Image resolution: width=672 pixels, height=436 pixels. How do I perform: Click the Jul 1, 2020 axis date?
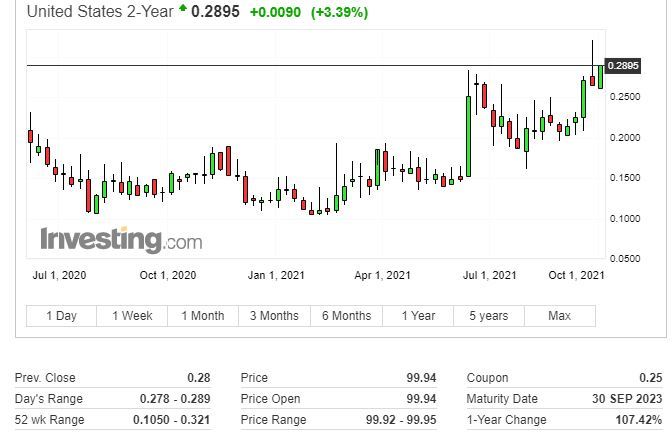[x=60, y=275]
